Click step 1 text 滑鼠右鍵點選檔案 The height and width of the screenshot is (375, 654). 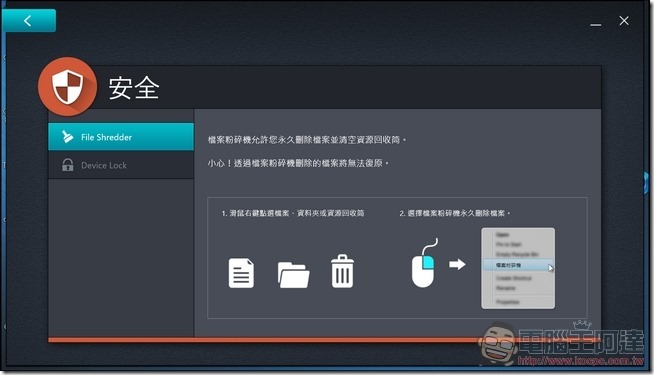[x=293, y=213]
